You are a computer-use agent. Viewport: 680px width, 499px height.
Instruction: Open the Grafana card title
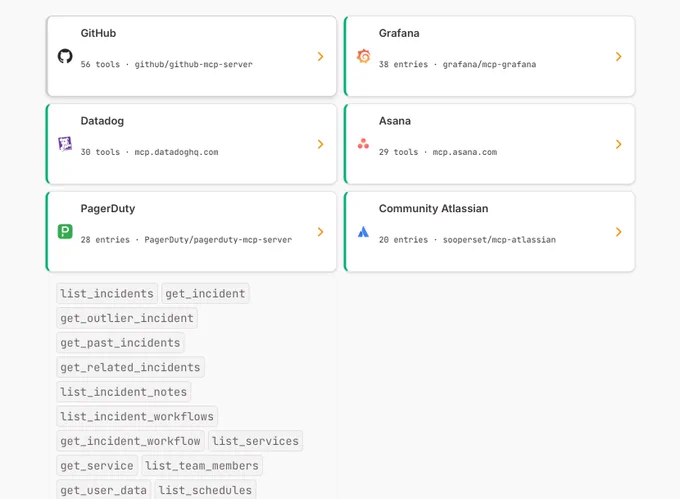[x=399, y=33]
